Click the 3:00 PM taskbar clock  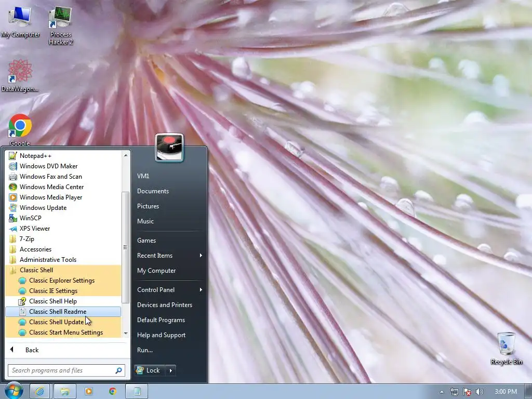click(x=506, y=392)
